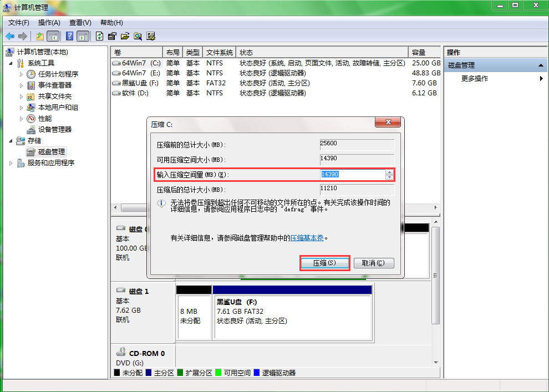Select the 设备管理器 device manager item
The height and width of the screenshot is (392, 549).
point(54,129)
